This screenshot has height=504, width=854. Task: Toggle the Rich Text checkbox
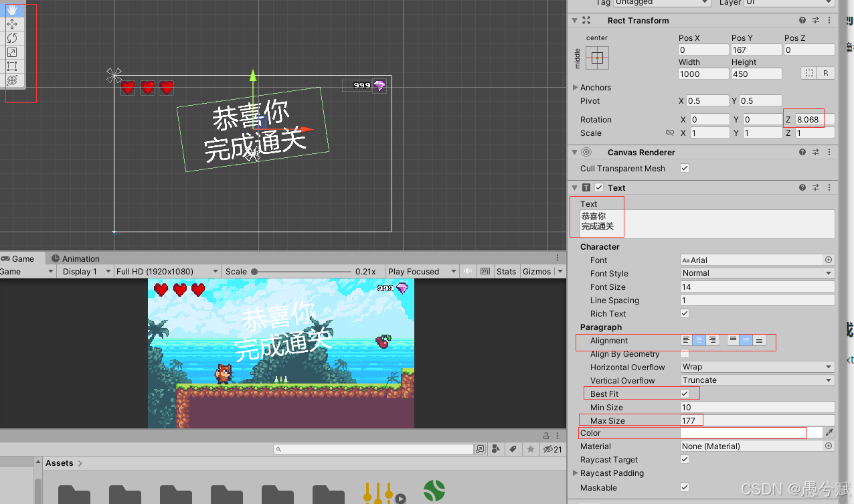(685, 313)
